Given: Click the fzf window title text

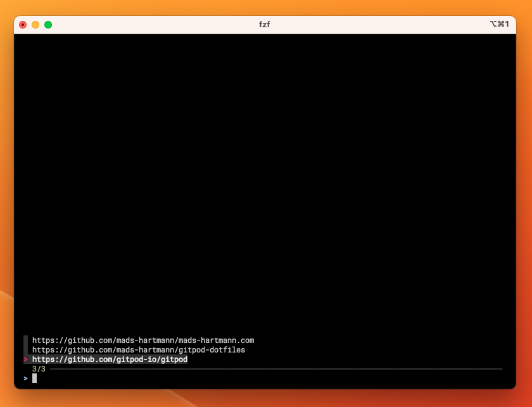Looking at the screenshot, I should coord(265,25).
